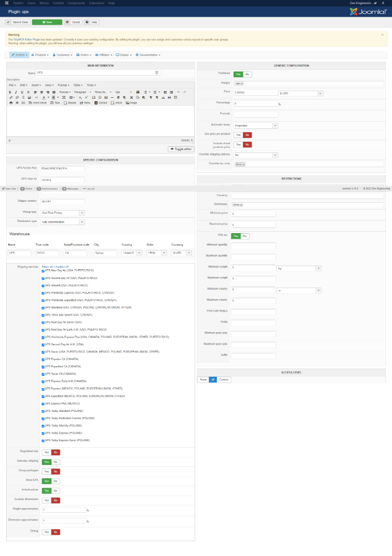Image resolution: width=392 pixels, height=556 pixels.
Task: Click the Cancel button
Action: (x=73, y=22)
